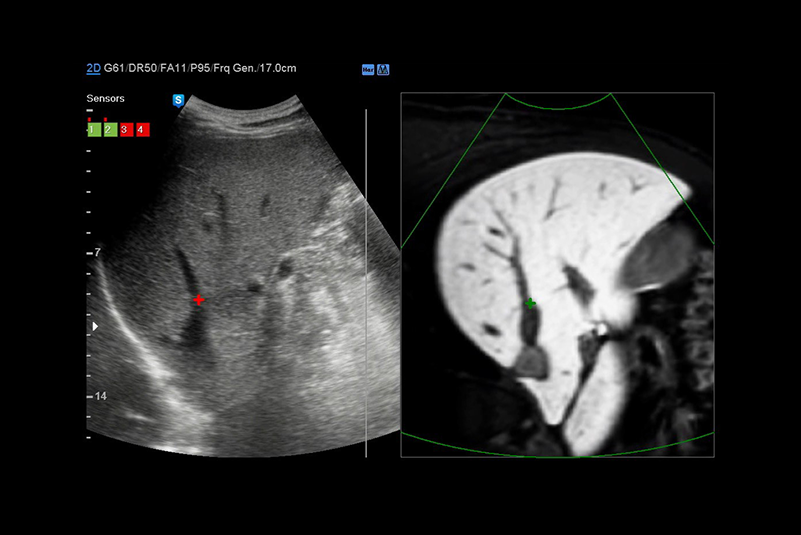Select the red cross marker on ultrasound
The height and width of the screenshot is (535, 801).
[x=198, y=300]
